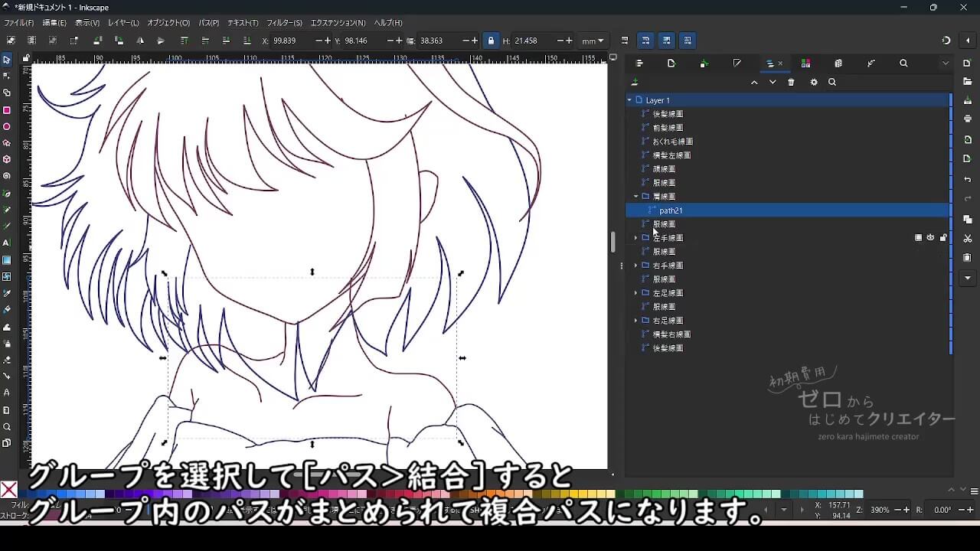
Task: Toggle visibility eye of 左手線画 layer
Action: pos(930,238)
